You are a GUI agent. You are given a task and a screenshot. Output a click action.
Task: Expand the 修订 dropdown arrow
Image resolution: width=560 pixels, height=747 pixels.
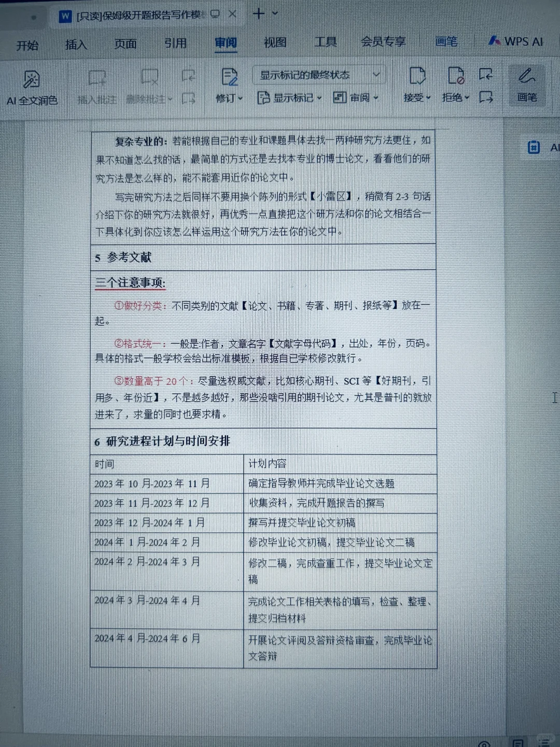coord(240,98)
